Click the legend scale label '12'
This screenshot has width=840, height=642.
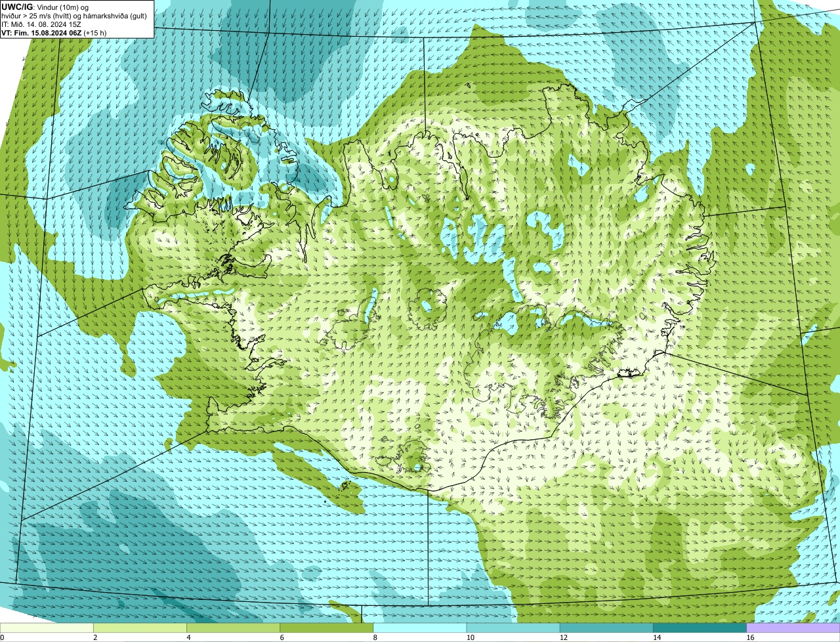point(563,637)
